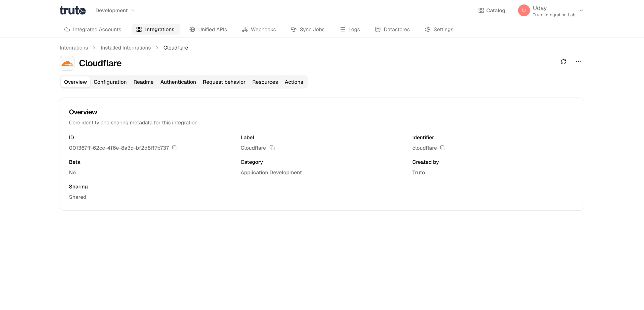
Task: Click the Catalog grid icon
Action: point(481,10)
